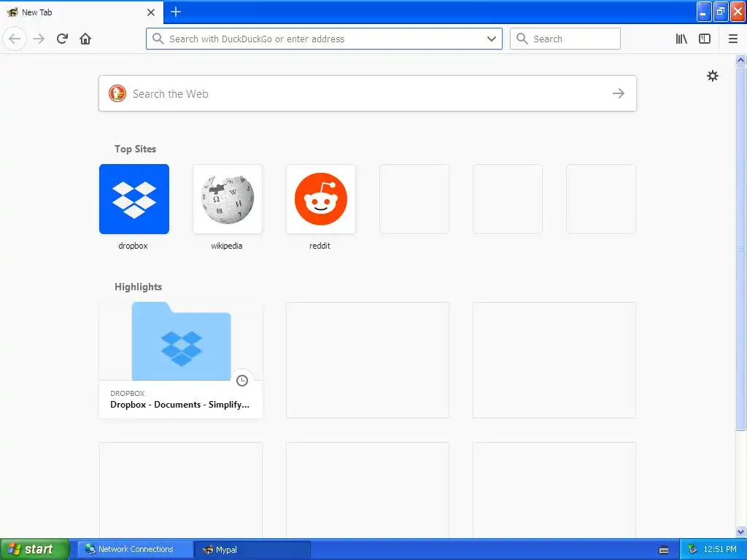Click the dropbox label under its tile

tap(133, 246)
